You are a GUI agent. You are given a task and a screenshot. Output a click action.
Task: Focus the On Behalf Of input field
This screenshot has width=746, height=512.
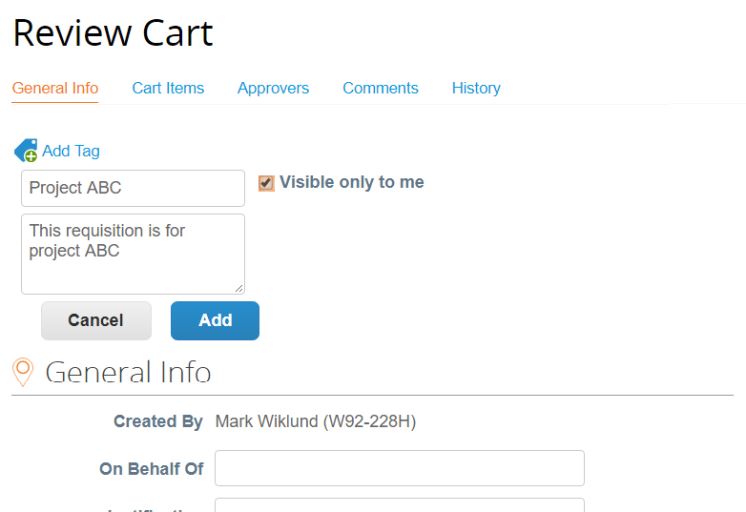click(x=399, y=468)
